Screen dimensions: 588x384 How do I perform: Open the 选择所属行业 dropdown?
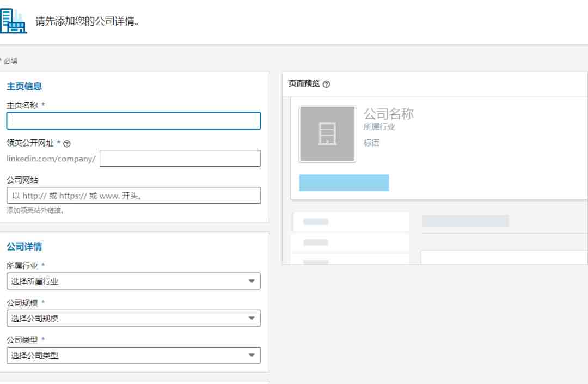click(133, 281)
